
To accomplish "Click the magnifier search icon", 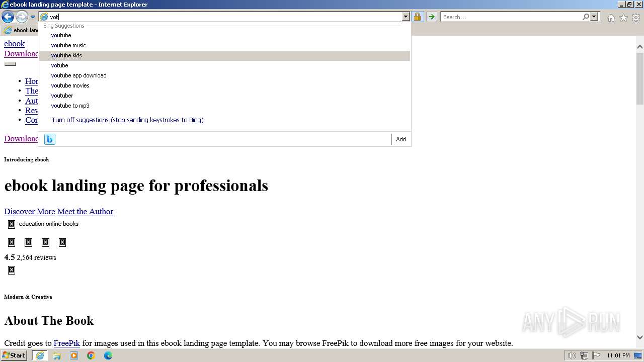I will [x=586, y=17].
